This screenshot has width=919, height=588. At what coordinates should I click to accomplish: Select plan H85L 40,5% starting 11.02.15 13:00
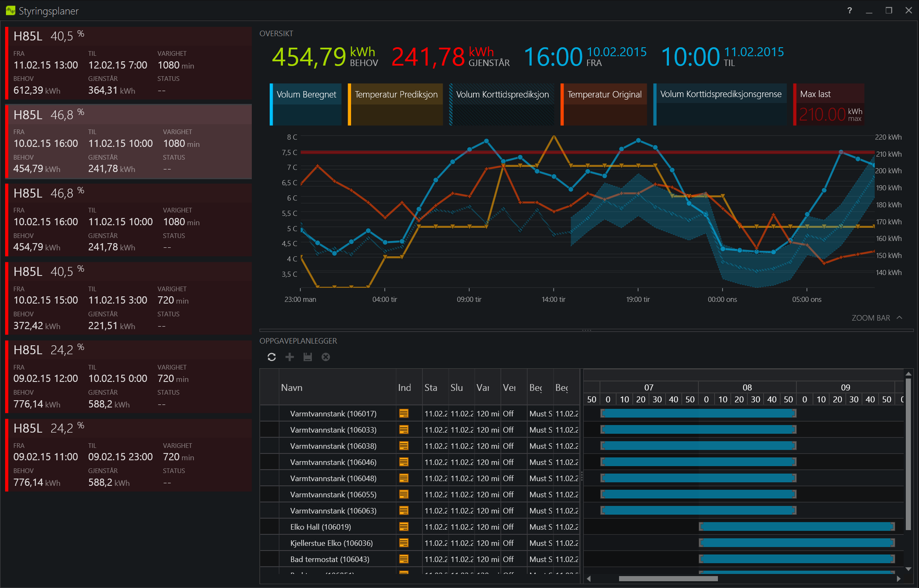128,63
